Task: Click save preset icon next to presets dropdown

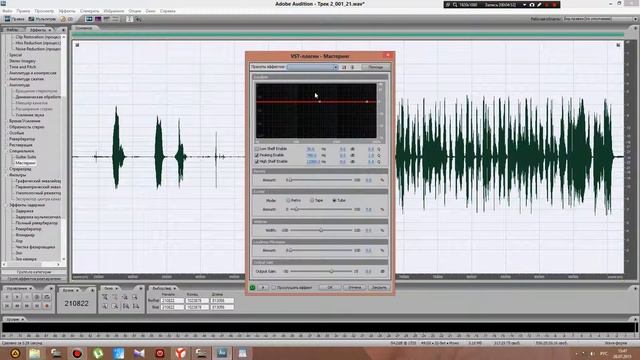Action: coord(344,67)
